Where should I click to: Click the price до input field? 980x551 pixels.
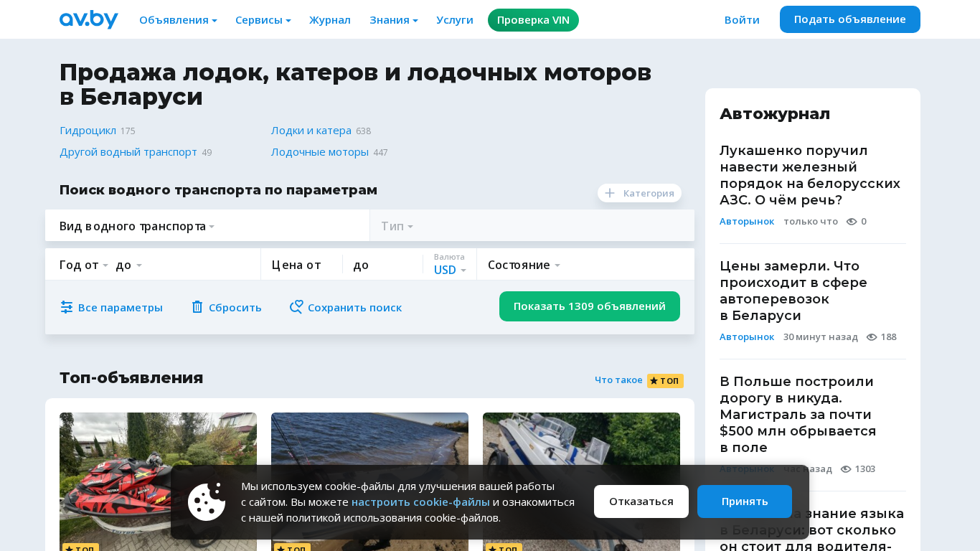[x=382, y=265]
